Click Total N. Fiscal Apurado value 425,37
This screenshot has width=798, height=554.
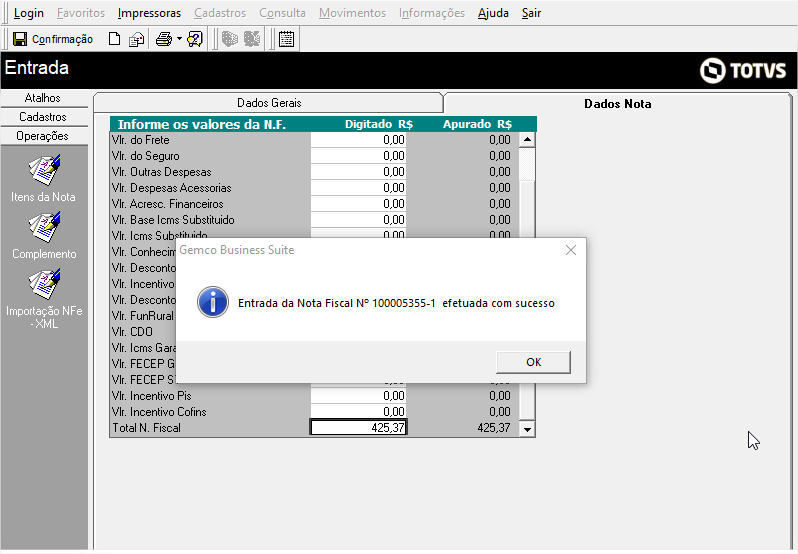[x=494, y=428]
